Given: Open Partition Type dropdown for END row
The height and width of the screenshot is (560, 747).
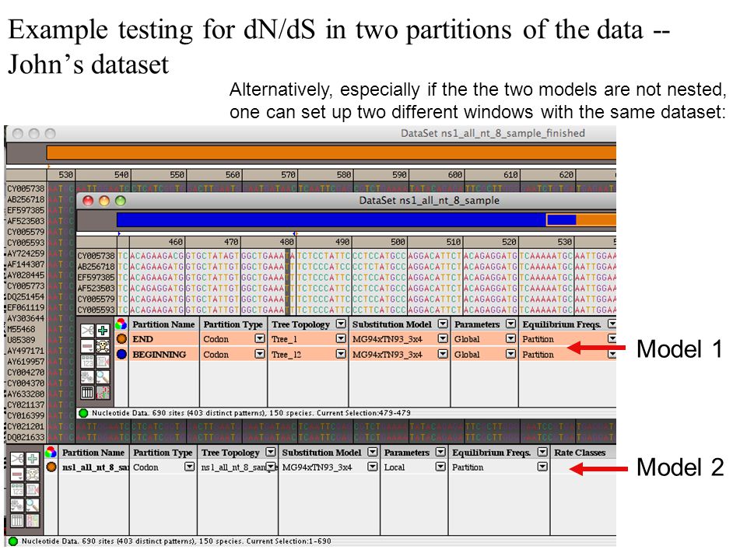Looking at the screenshot, I should pyautogui.click(x=260, y=338).
